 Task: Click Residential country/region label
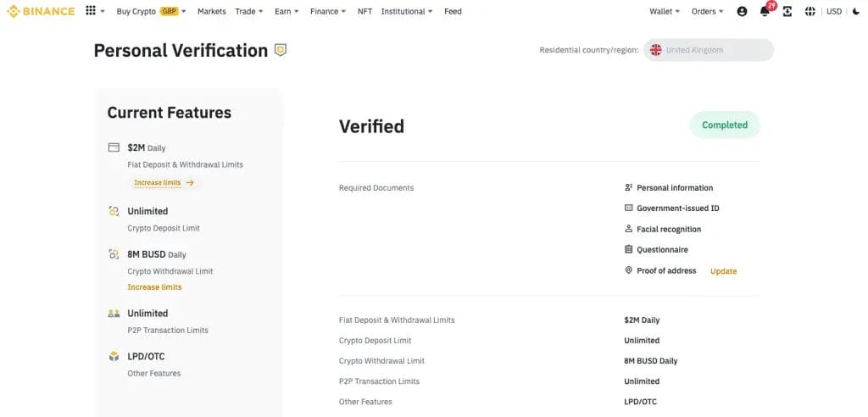589,50
